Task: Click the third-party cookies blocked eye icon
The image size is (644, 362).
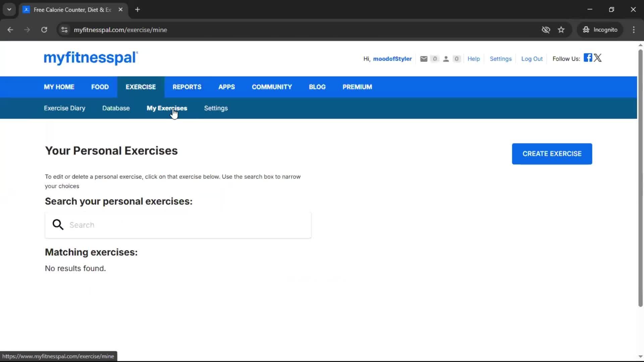Action: click(546, 30)
